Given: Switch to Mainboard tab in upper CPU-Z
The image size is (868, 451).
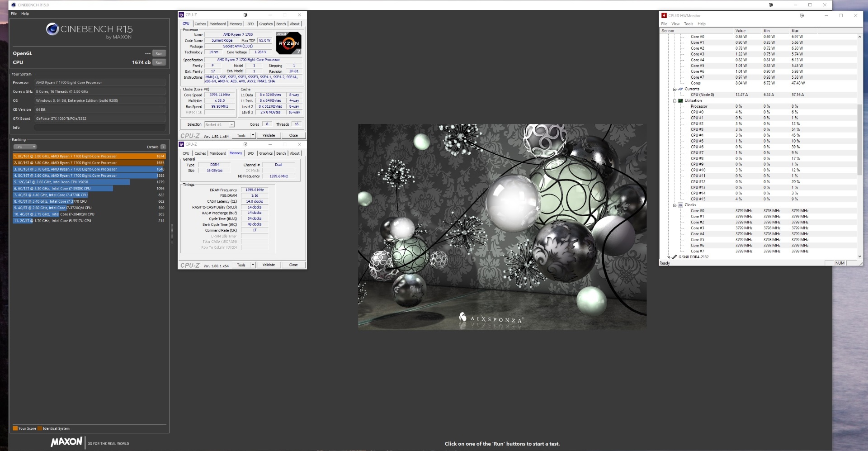Looking at the screenshot, I should click(x=217, y=24).
